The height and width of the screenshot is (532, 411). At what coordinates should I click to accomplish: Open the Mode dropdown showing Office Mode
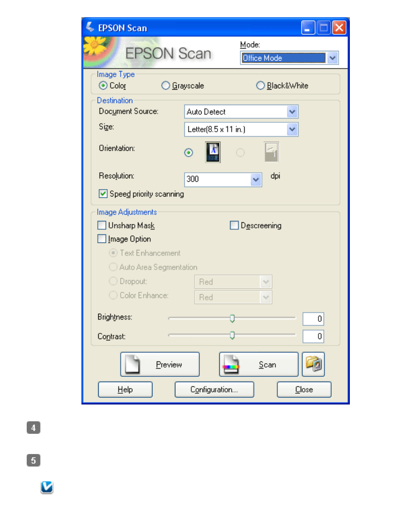pos(290,58)
